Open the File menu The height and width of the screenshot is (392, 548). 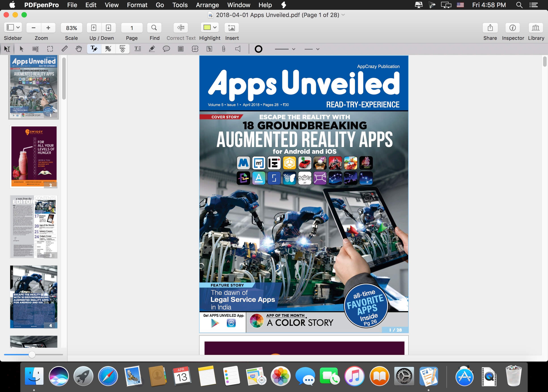72,5
